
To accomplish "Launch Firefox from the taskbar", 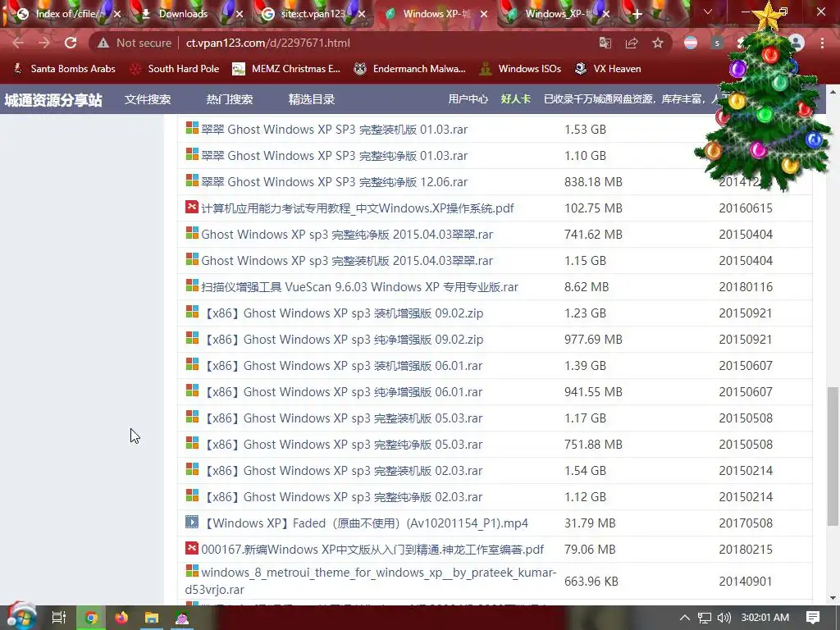I will click(121, 618).
